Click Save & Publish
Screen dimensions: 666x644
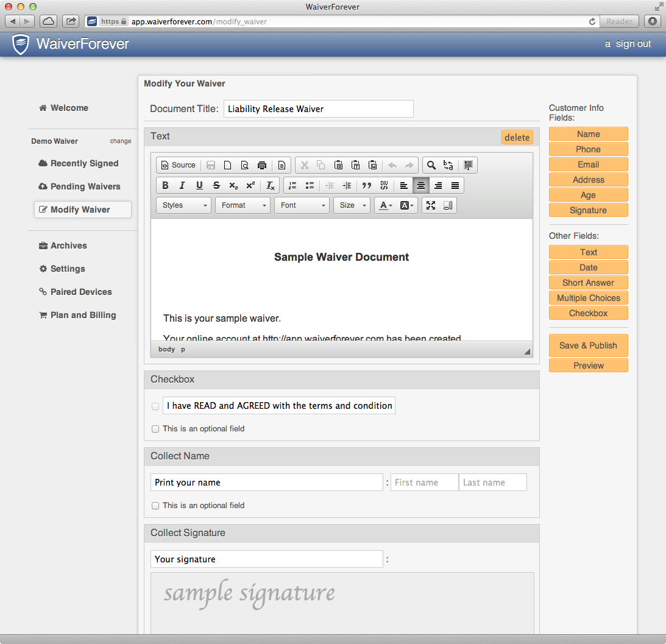588,346
